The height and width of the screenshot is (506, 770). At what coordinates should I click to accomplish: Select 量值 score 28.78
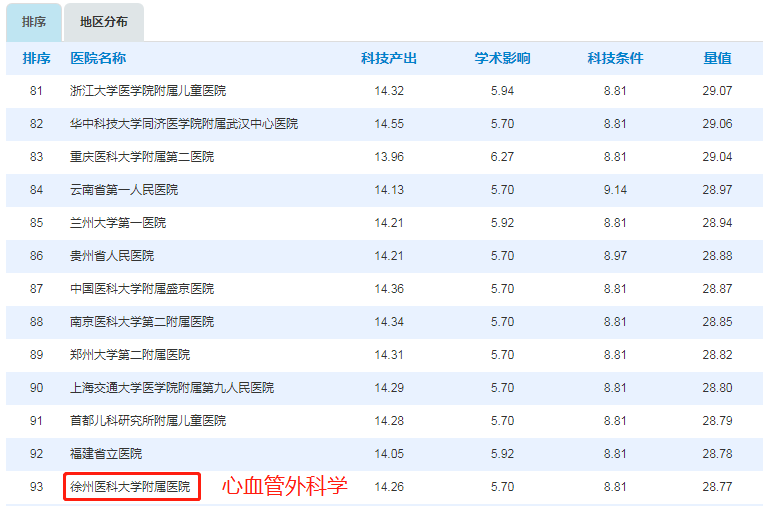click(x=717, y=453)
